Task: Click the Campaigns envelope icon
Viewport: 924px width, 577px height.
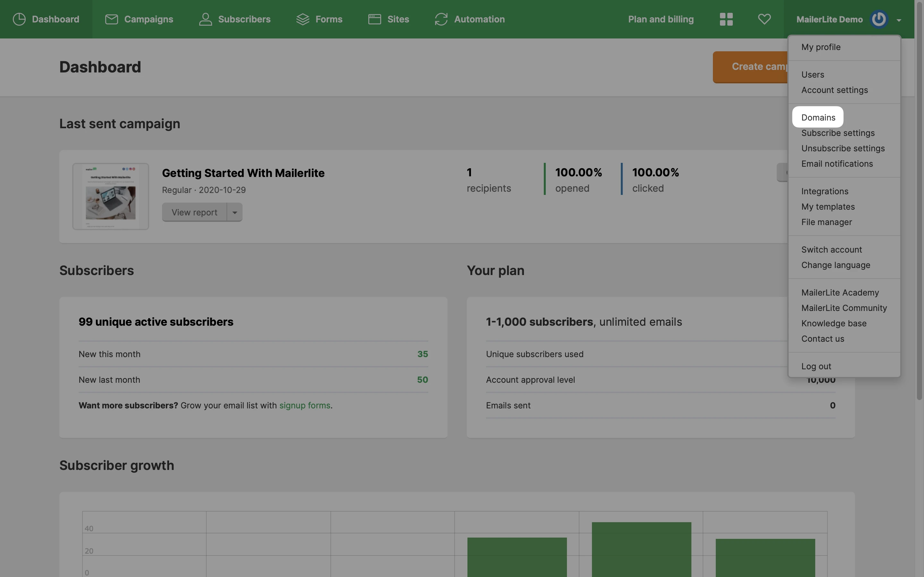Action: [x=111, y=19]
